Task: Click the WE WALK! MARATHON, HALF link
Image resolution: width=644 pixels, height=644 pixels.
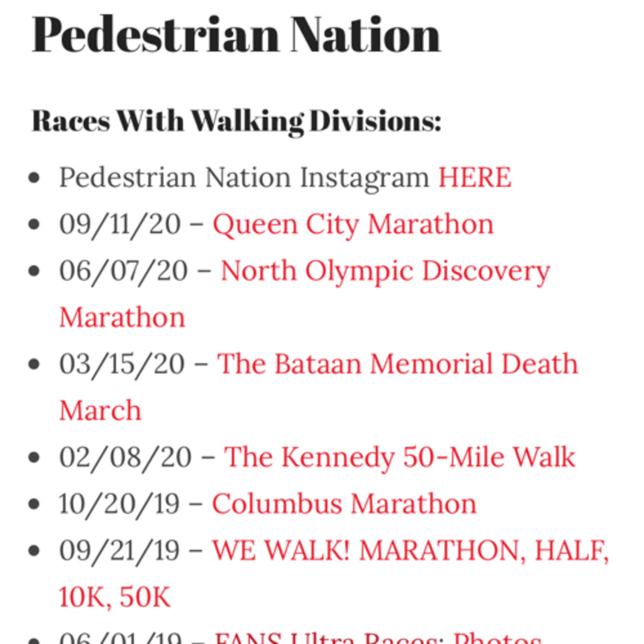Action: (x=410, y=550)
